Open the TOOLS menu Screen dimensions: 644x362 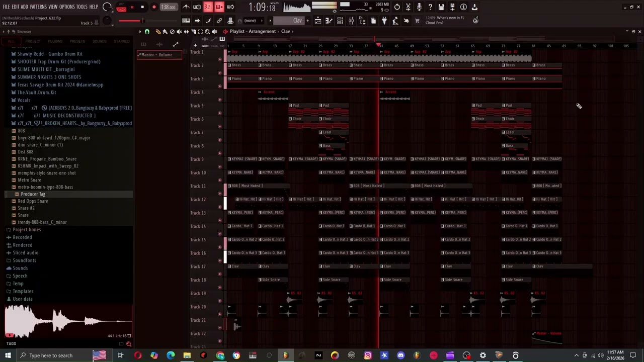click(x=82, y=7)
